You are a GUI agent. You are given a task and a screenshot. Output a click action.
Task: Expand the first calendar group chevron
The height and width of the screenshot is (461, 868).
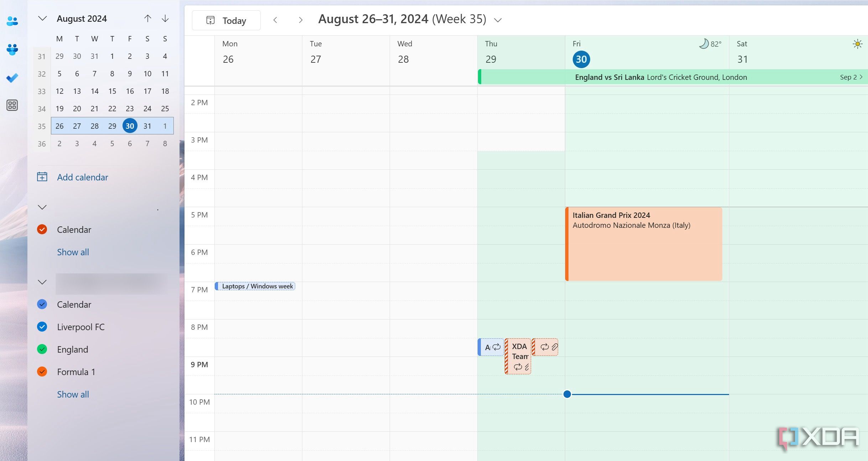click(x=43, y=207)
